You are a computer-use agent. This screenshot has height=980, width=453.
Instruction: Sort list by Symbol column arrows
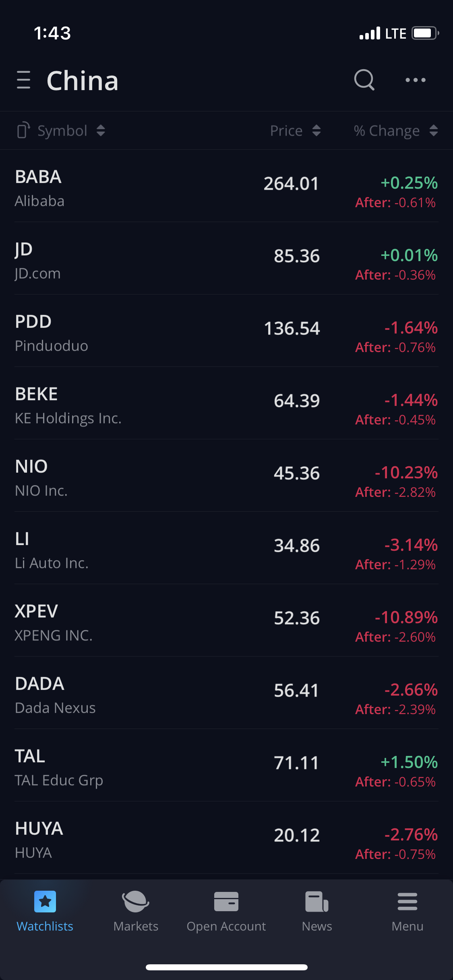tap(101, 130)
